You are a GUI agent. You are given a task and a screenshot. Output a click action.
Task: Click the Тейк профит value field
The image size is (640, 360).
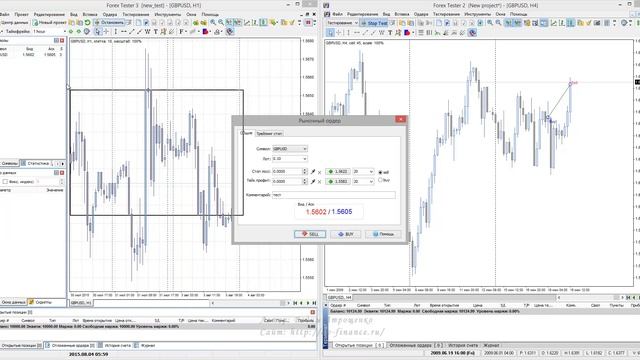click(x=287, y=181)
